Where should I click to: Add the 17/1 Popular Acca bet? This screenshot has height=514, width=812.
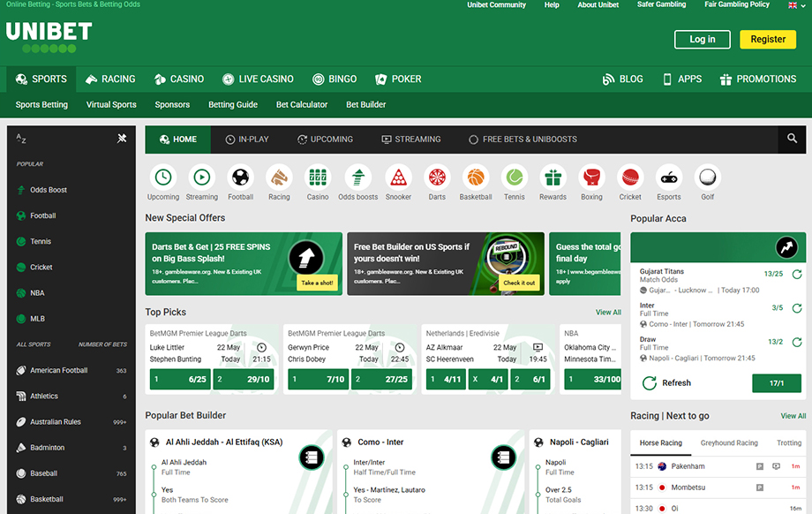(777, 383)
